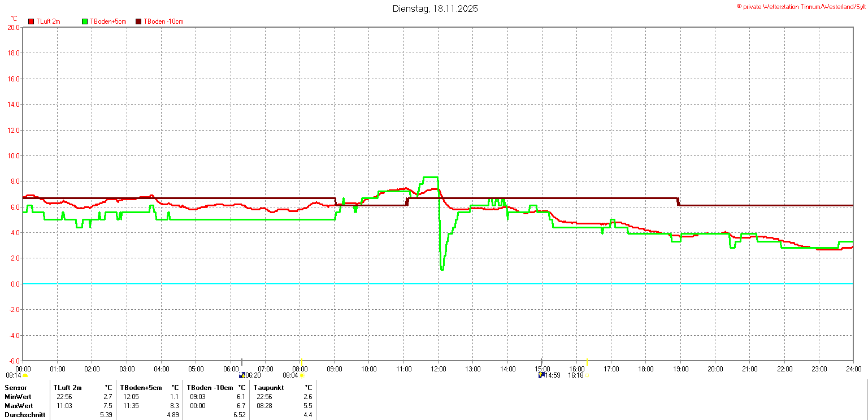Select the TLuft 2m legend label
Viewport: 868px width, 420px height.
(x=48, y=21)
